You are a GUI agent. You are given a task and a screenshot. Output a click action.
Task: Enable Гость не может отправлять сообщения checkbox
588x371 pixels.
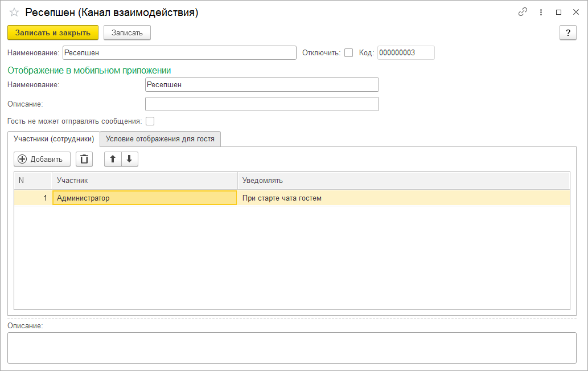click(x=150, y=121)
